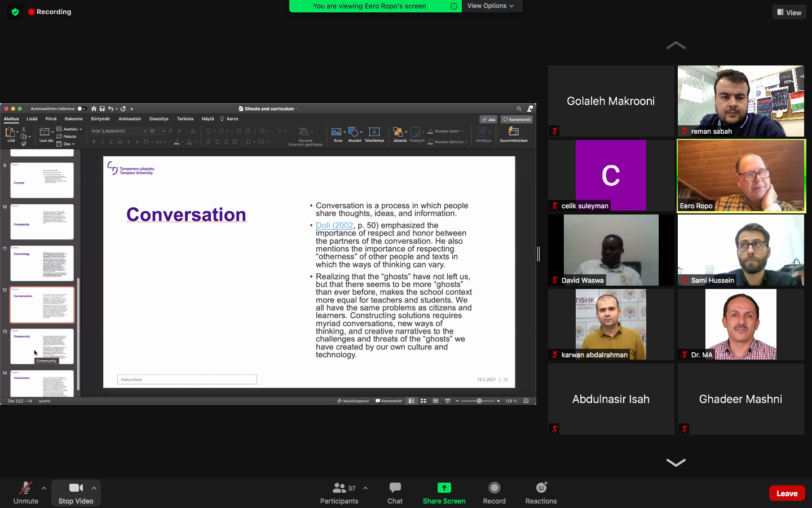The image size is (812, 508).
Task: Click the Share Screen icon
Action: click(x=444, y=488)
